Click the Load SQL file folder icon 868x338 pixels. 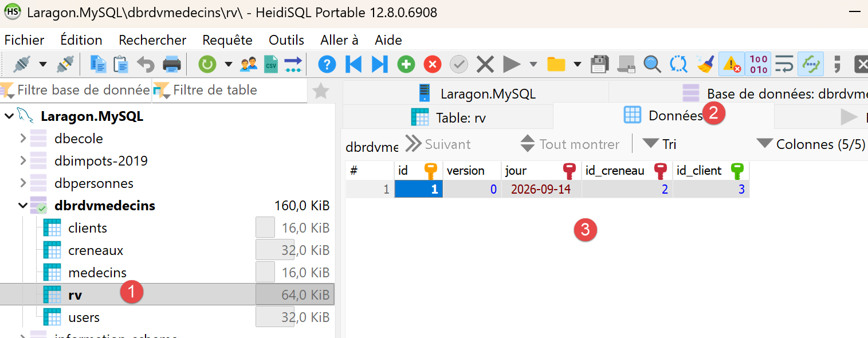[556, 64]
